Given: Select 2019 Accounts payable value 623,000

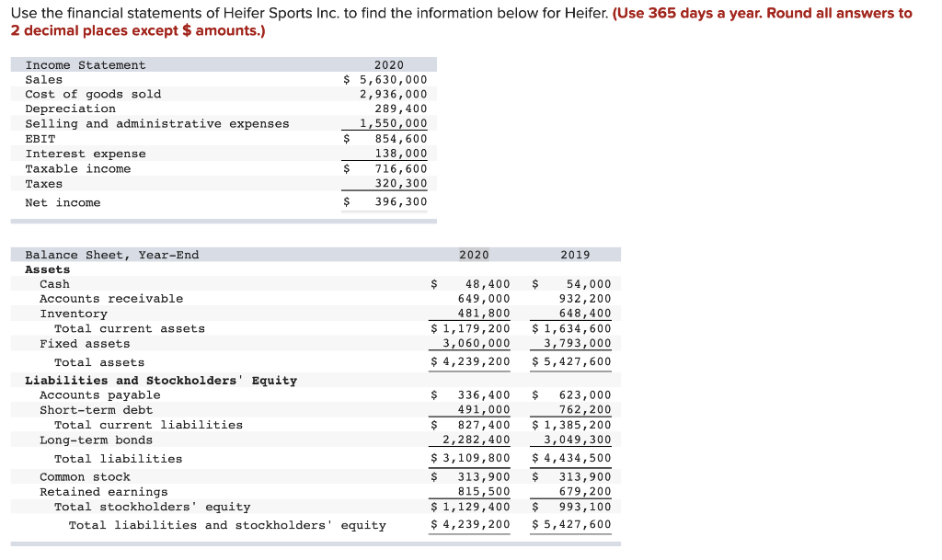Looking at the screenshot, I should pyautogui.click(x=584, y=394).
